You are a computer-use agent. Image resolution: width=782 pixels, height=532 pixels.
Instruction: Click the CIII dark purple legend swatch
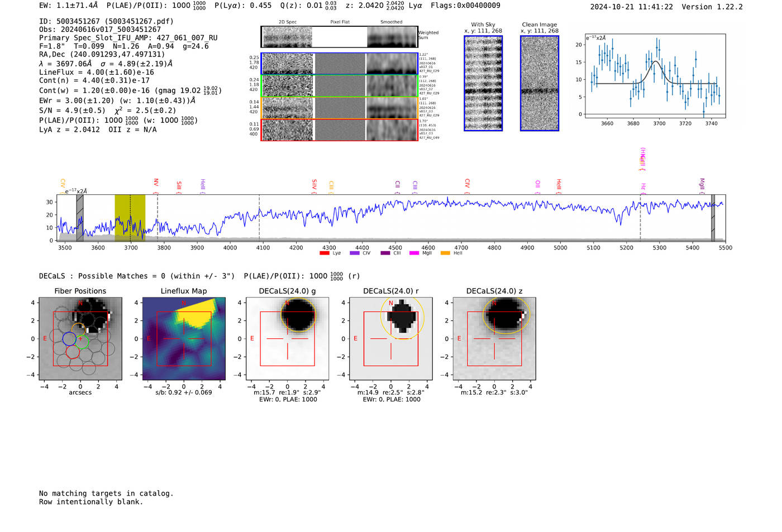[x=385, y=253]
